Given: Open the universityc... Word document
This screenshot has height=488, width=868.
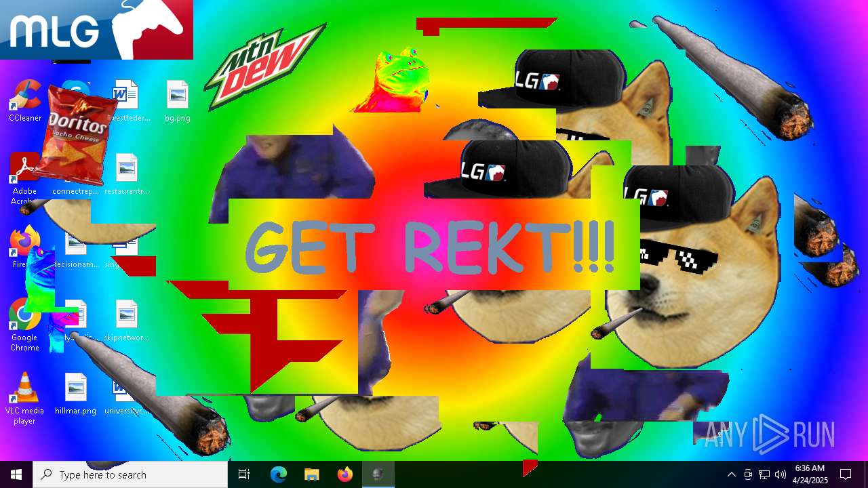Looking at the screenshot, I should (x=127, y=393).
